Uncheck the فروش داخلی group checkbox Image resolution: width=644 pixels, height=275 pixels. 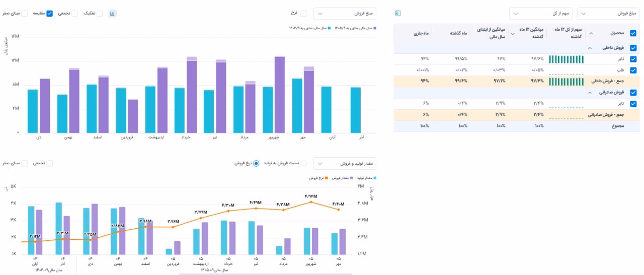(x=633, y=48)
